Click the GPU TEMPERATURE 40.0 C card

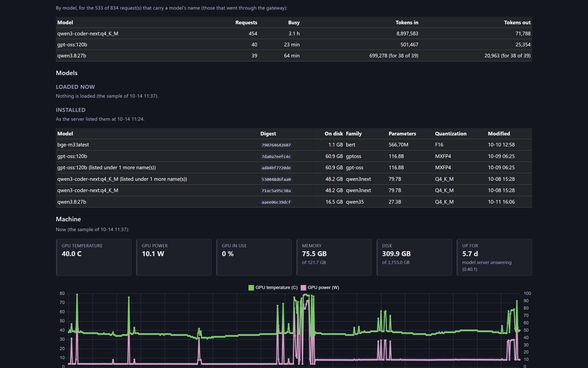coord(94,257)
